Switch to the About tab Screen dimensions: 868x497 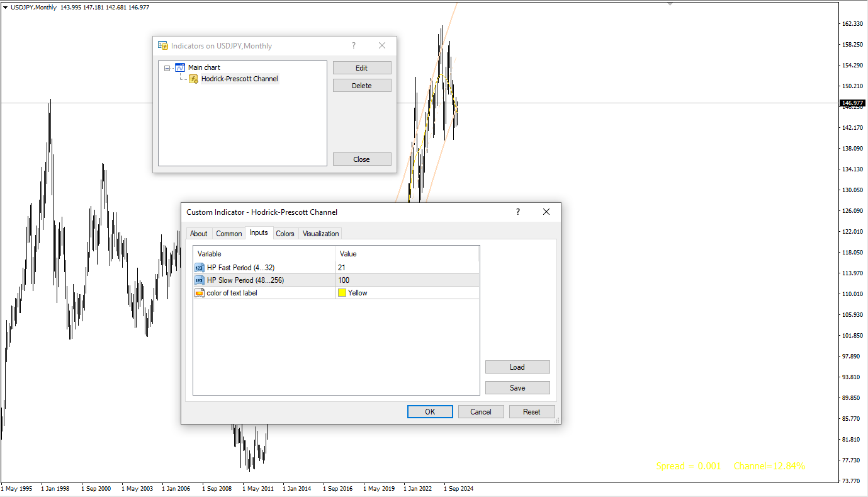(199, 234)
